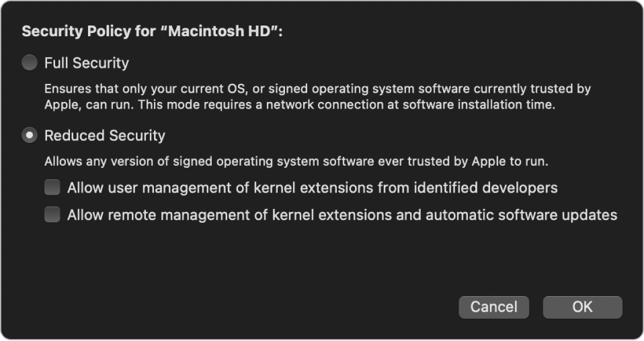The height and width of the screenshot is (341, 644).
Task: Click the "Security Policy for" heading text
Action: (x=89, y=31)
